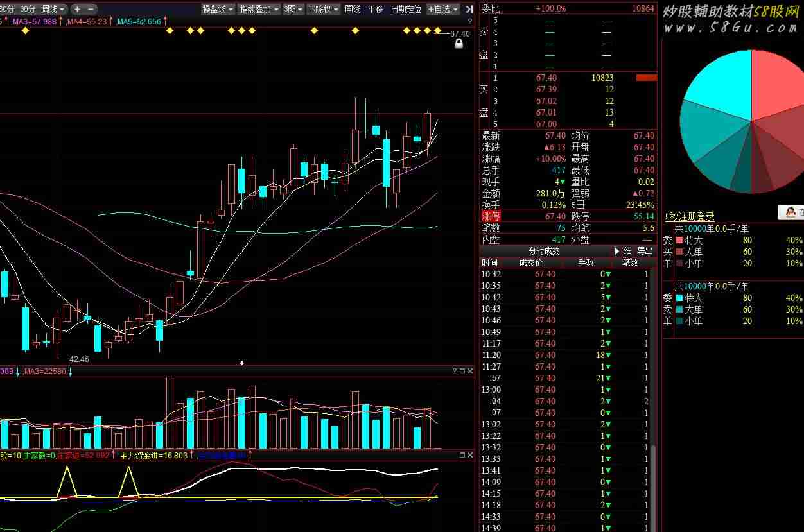Click the QQ penguin contact icon
The height and width of the screenshot is (532, 804).
tap(791, 212)
